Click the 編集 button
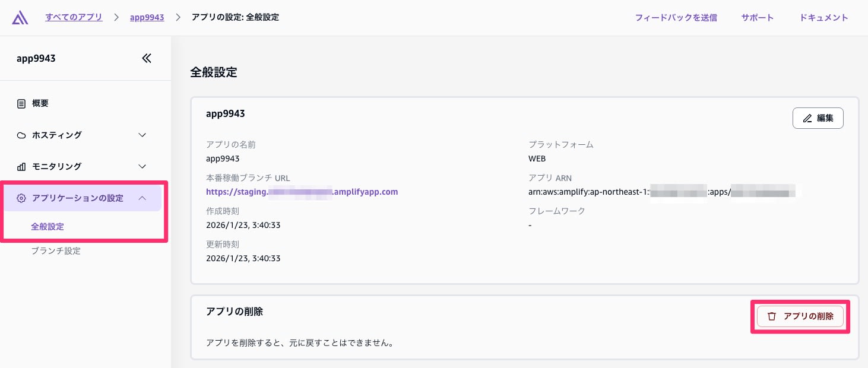The image size is (868, 368). pos(818,118)
